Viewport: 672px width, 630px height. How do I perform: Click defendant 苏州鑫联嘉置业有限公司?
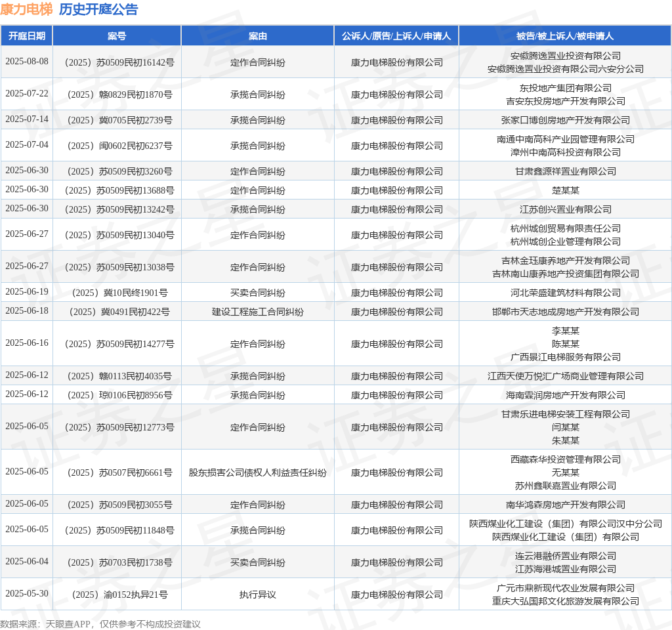click(x=565, y=486)
